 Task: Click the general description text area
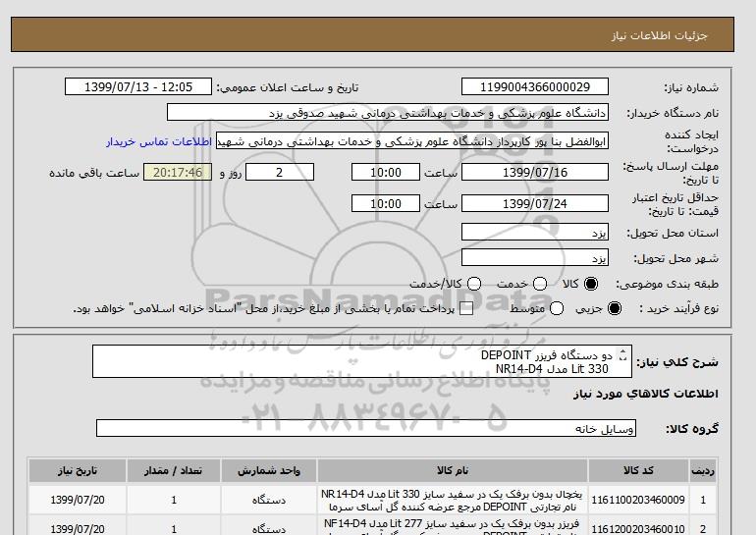362,361
